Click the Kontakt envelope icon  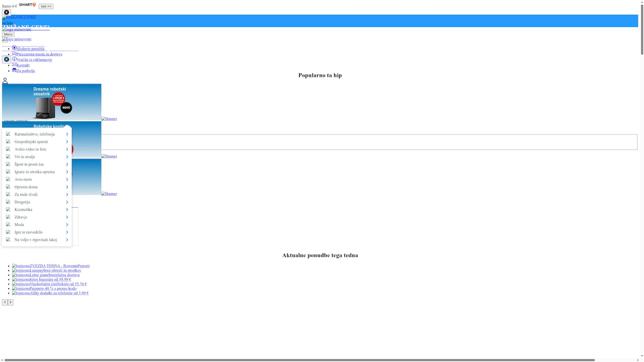(14, 65)
